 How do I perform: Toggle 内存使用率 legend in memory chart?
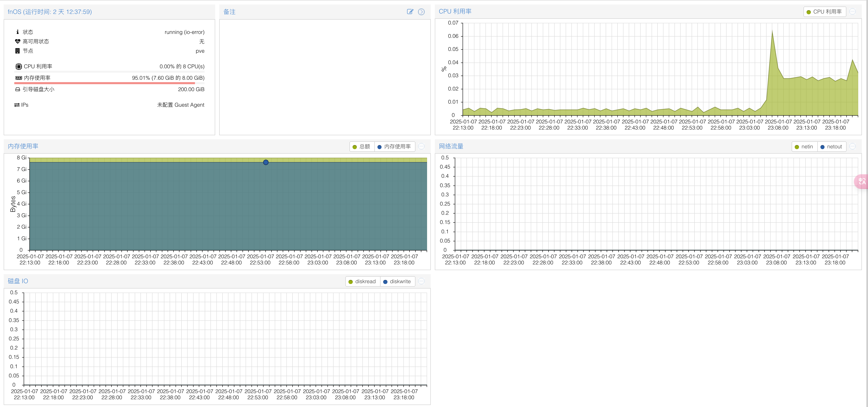point(395,147)
